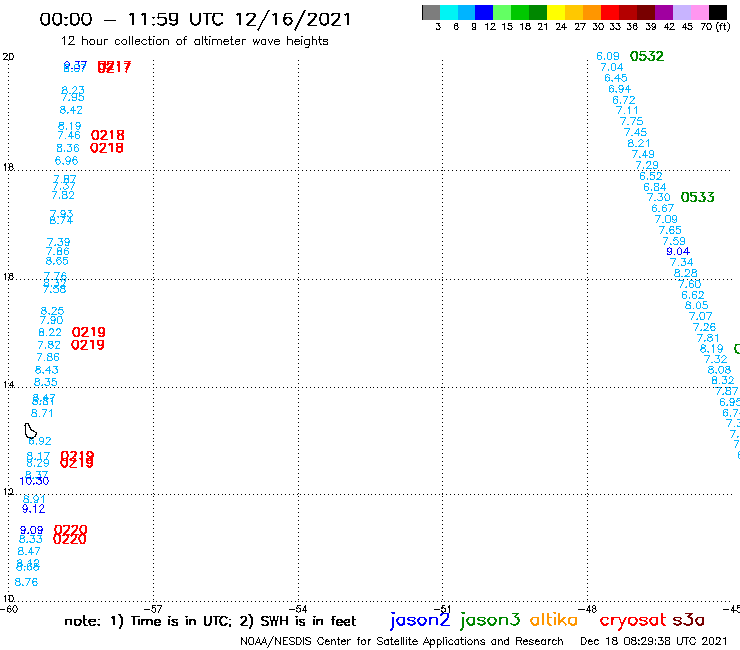This screenshot has height=650, width=740.
Task: Click the 8.43 wave height value
Action: [46, 370]
